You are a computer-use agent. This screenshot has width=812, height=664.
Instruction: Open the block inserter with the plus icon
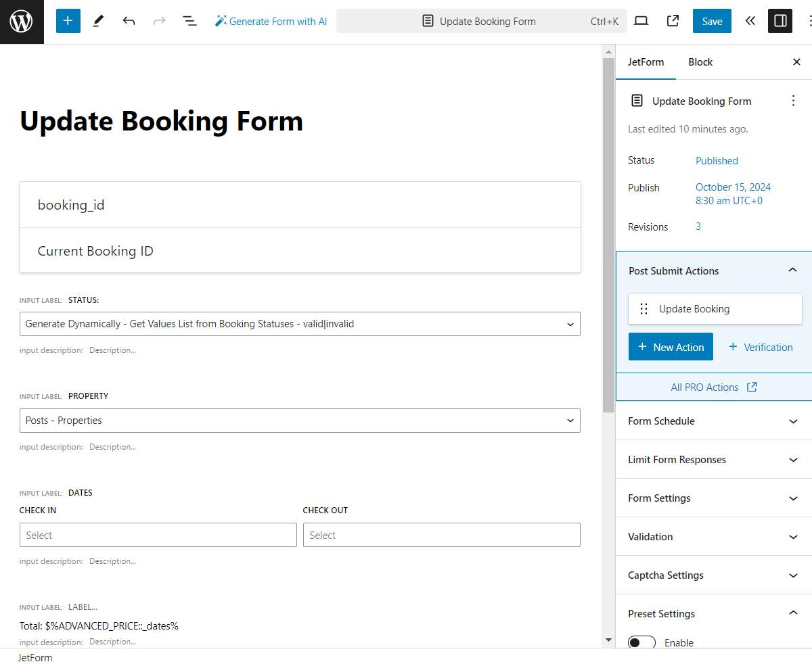(68, 21)
